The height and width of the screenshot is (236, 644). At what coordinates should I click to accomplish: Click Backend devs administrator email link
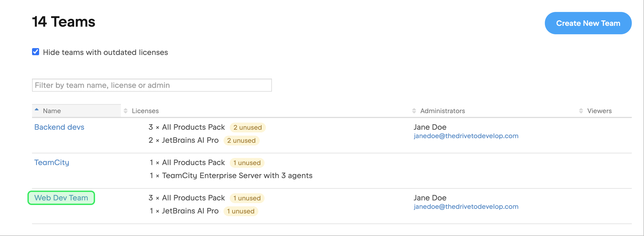coord(466,136)
